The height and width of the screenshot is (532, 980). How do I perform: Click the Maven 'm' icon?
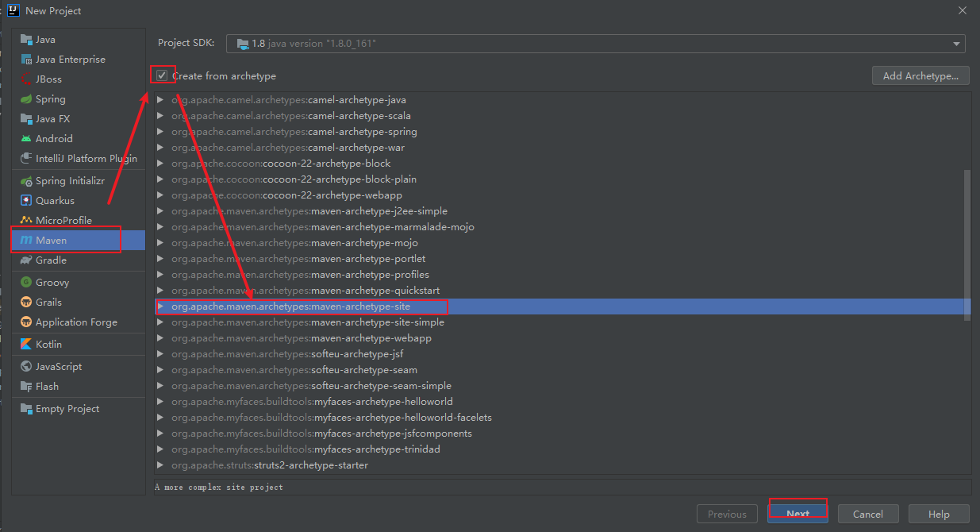click(x=26, y=241)
